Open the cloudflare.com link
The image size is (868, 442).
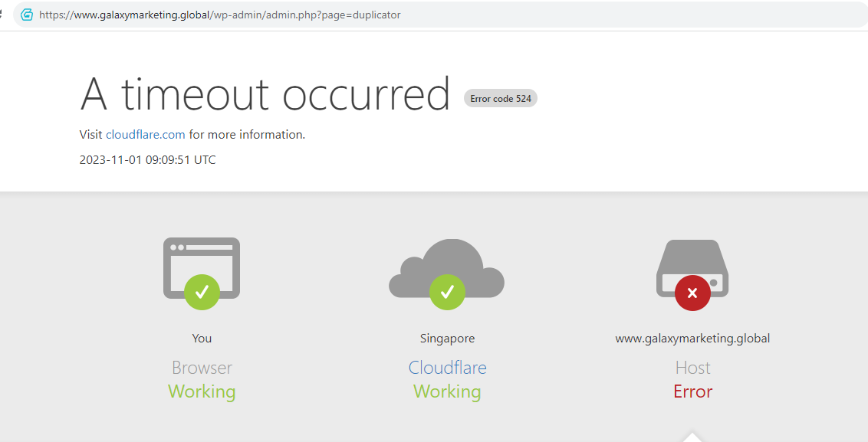(x=145, y=134)
